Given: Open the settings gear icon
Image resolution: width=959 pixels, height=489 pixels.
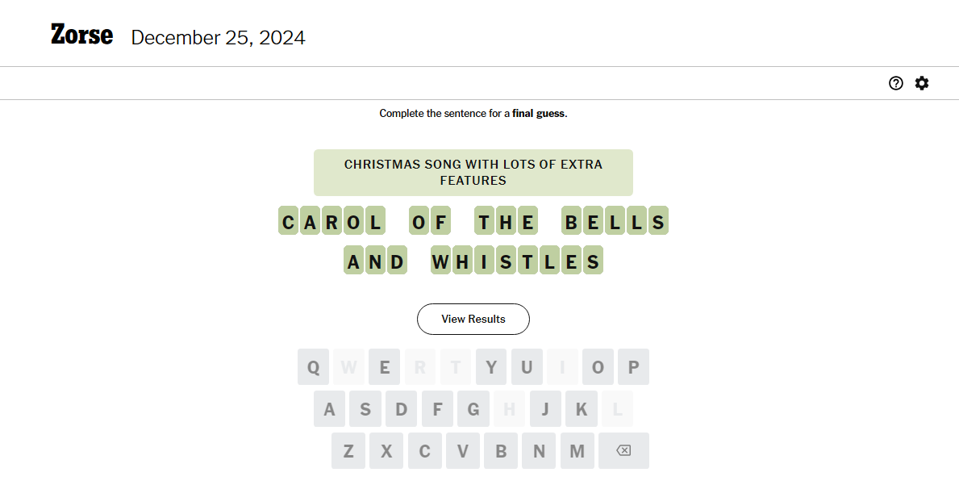Looking at the screenshot, I should [922, 83].
